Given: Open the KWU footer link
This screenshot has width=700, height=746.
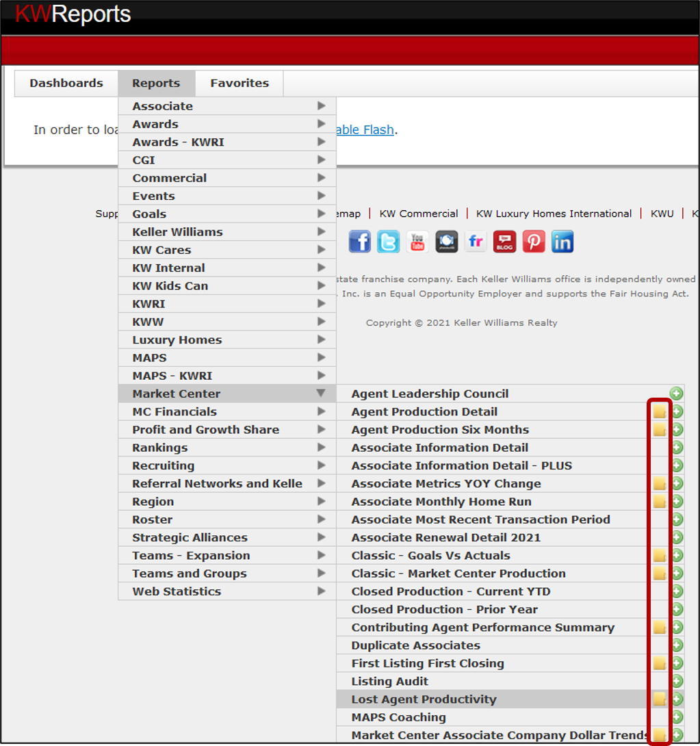Looking at the screenshot, I should pyautogui.click(x=662, y=214).
